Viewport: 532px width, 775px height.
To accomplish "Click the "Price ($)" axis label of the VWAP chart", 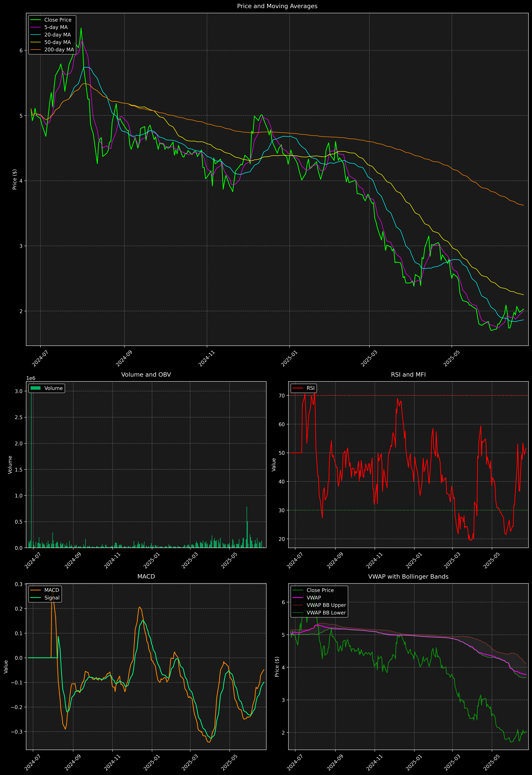I will point(277,667).
